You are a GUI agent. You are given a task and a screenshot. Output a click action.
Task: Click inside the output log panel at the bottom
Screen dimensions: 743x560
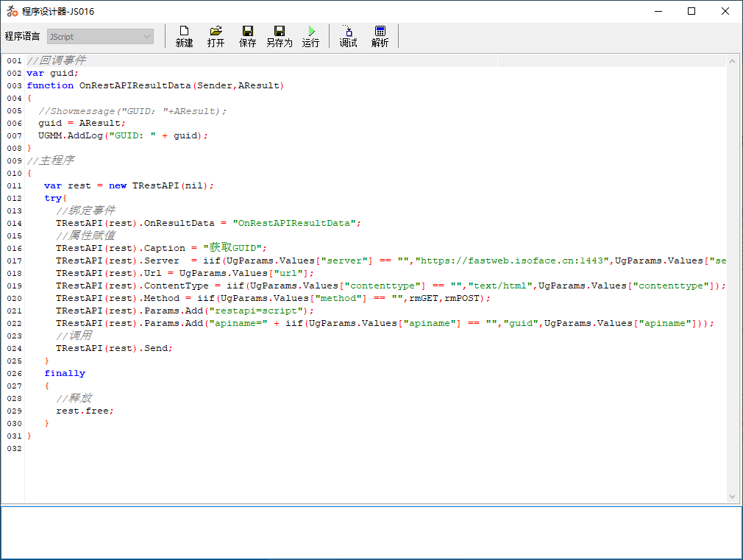(x=371, y=533)
